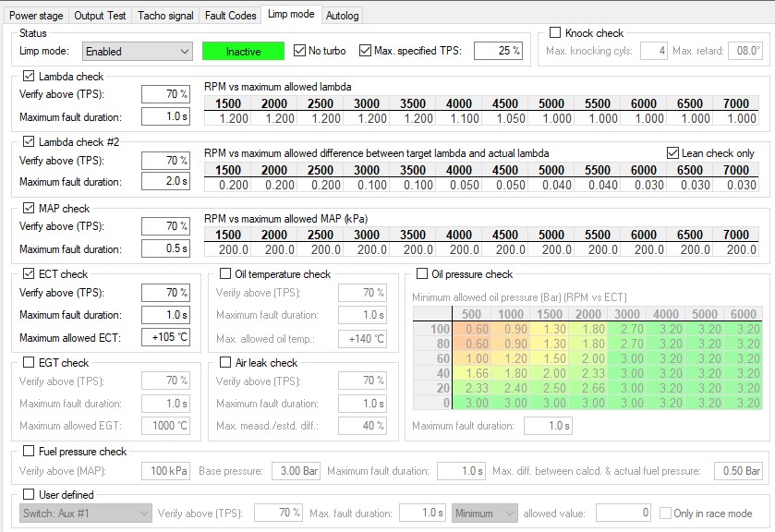Image resolution: width=775 pixels, height=532 pixels.
Task: Open the Switch: Aux #1 dropdown
Action: pyautogui.click(x=85, y=514)
